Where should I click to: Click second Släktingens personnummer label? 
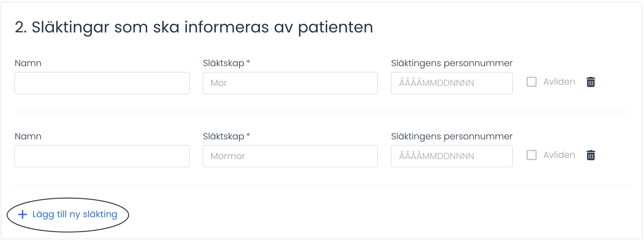click(452, 136)
